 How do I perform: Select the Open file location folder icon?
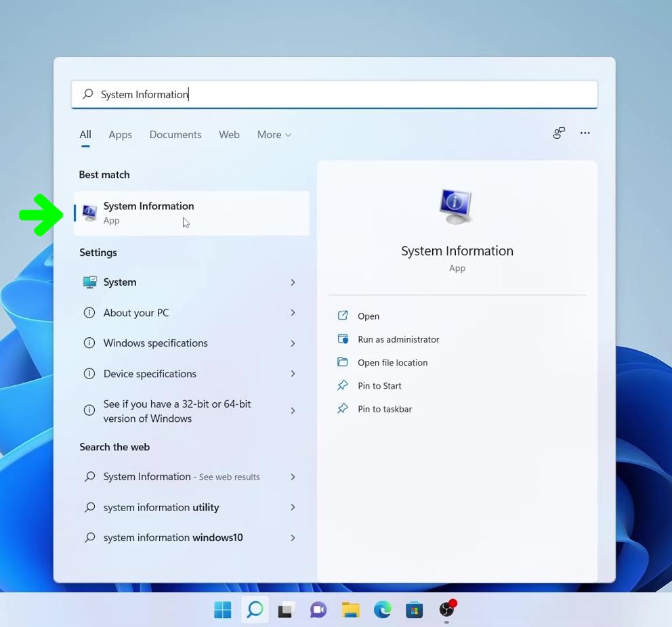[x=343, y=362]
